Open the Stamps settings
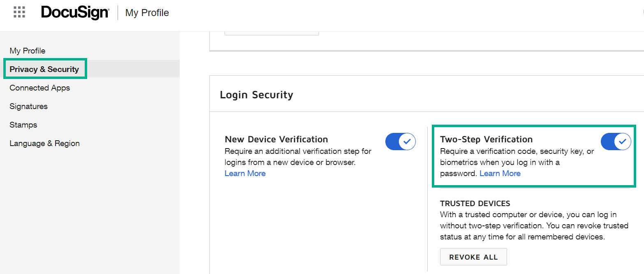This screenshot has width=644, height=274. pos(23,125)
